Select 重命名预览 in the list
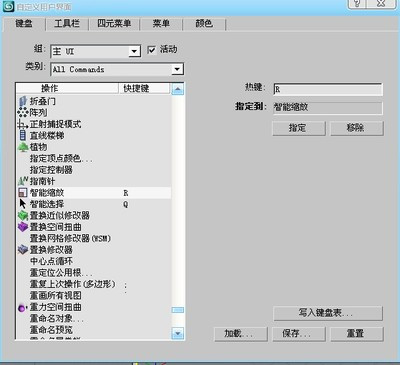This screenshot has height=365, width=400. (51, 330)
